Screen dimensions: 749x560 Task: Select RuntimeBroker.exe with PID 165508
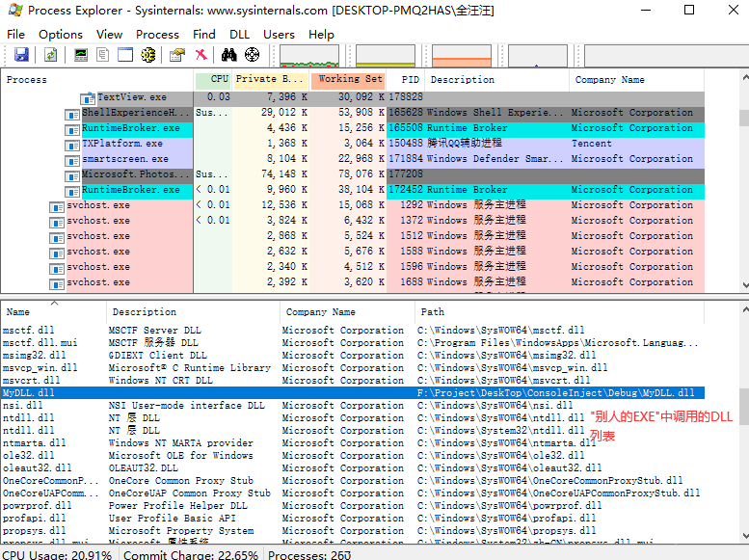[353, 128]
